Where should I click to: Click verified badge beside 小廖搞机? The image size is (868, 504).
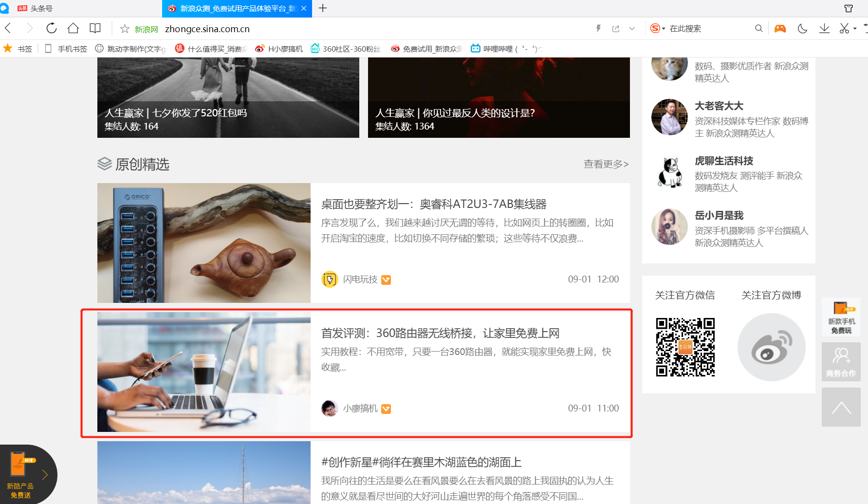pos(386,409)
